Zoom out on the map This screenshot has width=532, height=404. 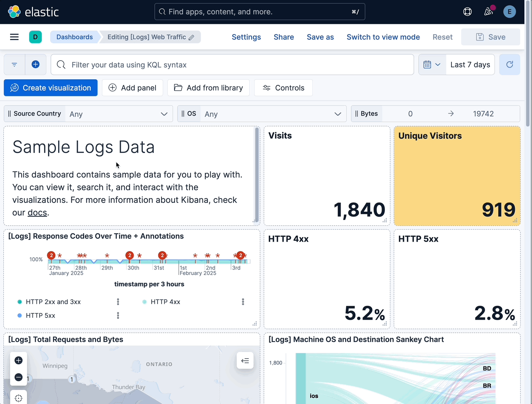[19, 377]
